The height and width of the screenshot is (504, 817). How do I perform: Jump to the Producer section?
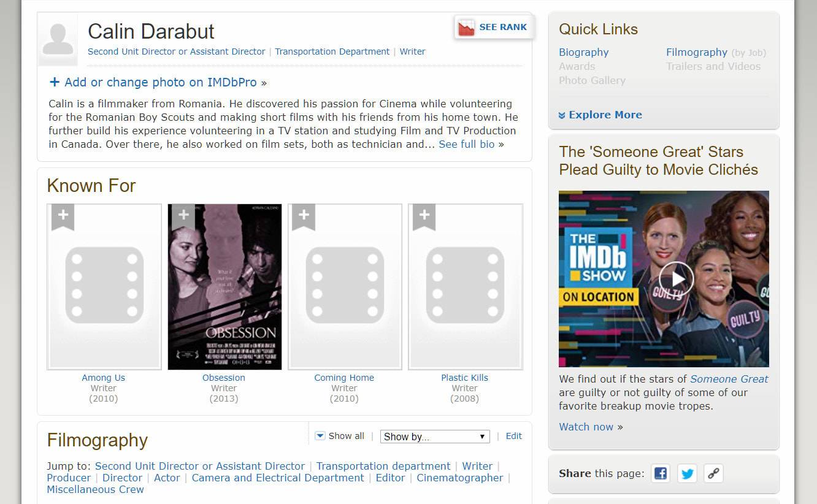tap(69, 478)
